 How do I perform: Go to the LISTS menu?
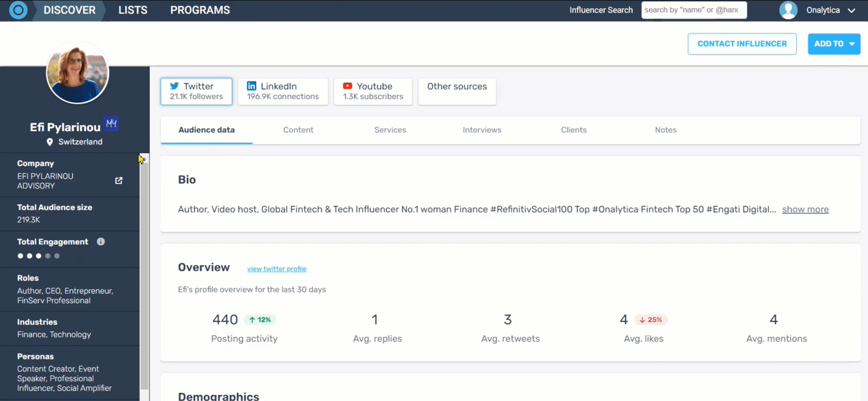coord(133,10)
